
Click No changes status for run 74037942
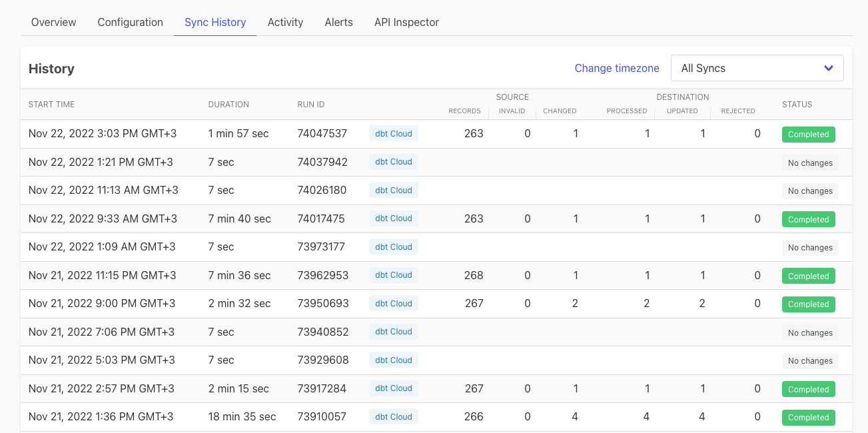pos(810,163)
